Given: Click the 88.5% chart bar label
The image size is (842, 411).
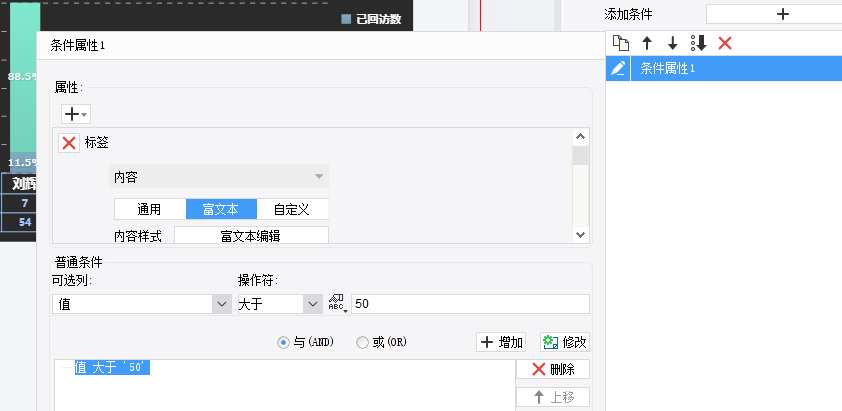Looking at the screenshot, I should [23, 76].
